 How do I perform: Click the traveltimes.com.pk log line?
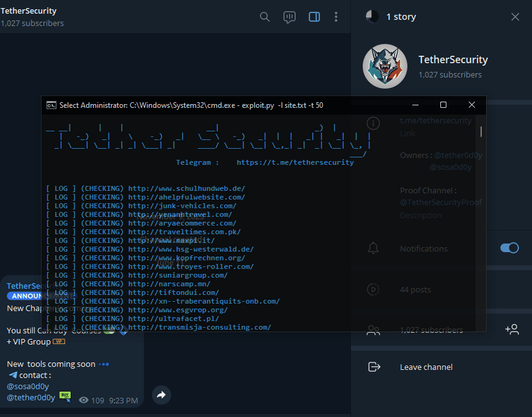[143, 232]
